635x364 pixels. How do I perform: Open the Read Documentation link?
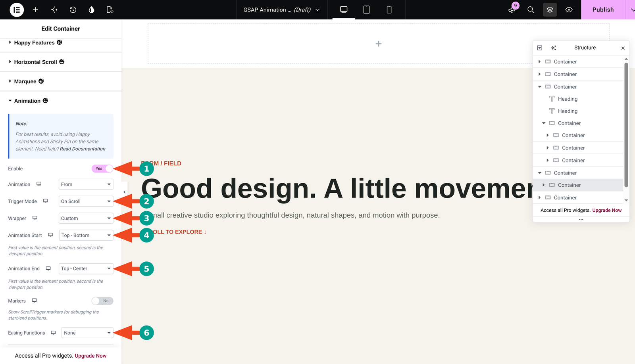83,149
